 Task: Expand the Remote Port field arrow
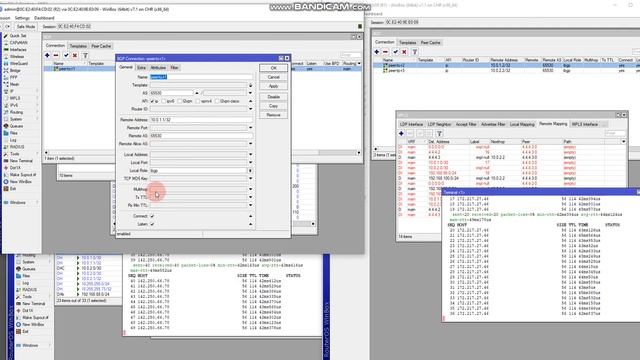click(x=250, y=128)
